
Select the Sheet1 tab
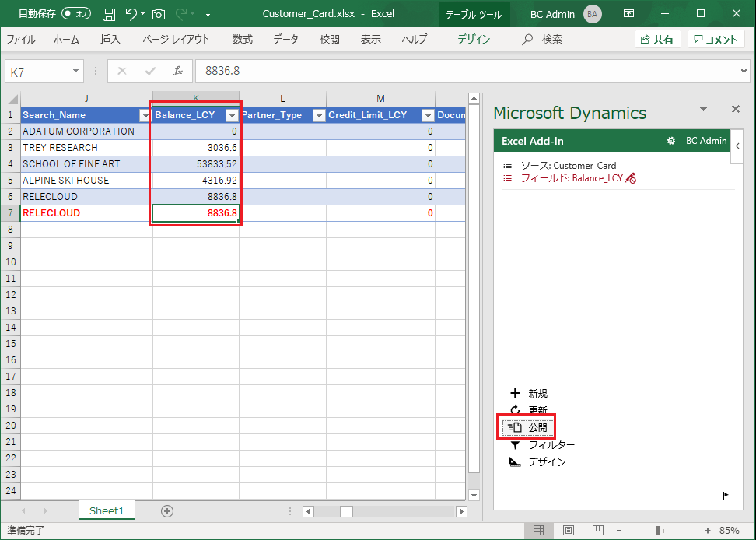(107, 511)
